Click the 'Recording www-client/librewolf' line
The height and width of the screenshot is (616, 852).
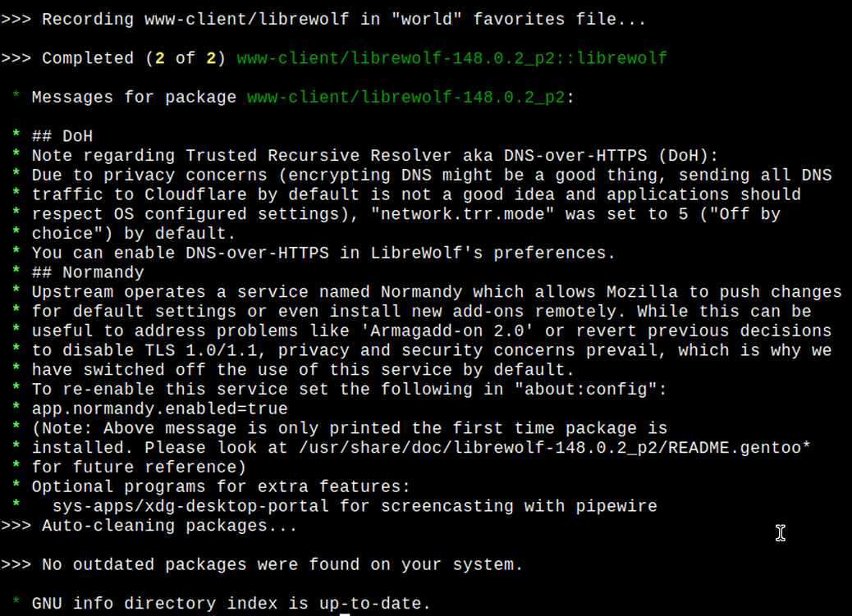[x=323, y=19]
